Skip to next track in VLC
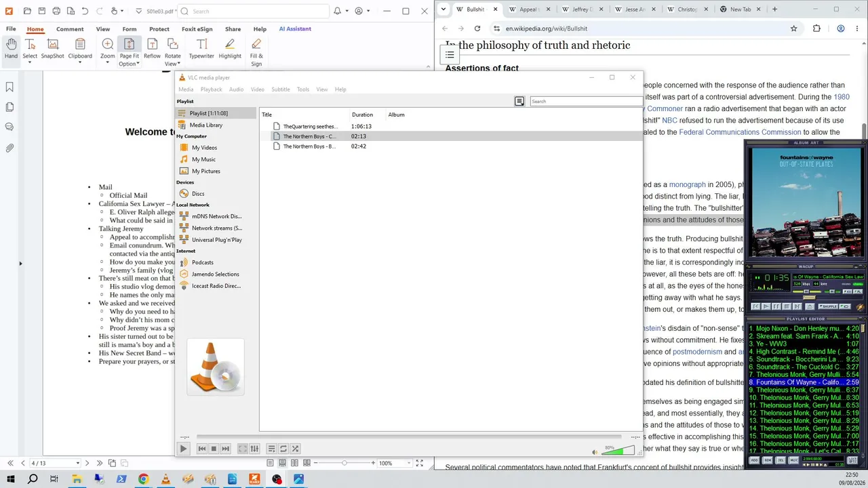The height and width of the screenshot is (488, 868). (x=226, y=449)
